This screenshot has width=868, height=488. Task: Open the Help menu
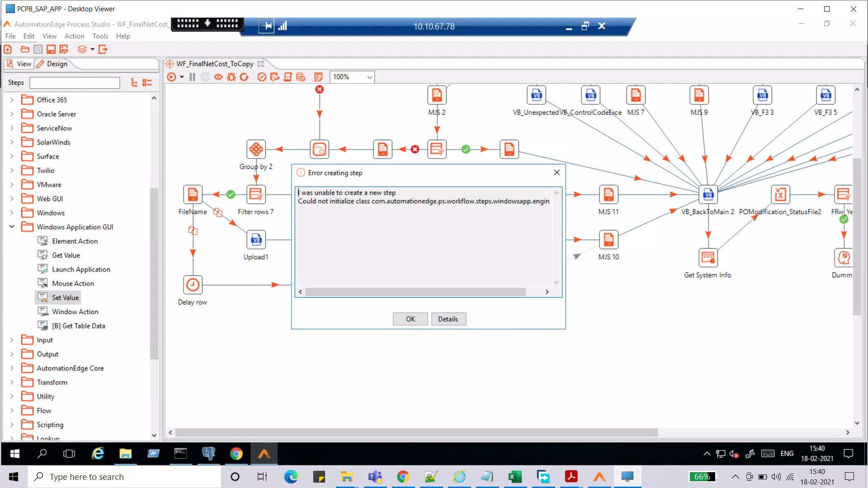(x=123, y=36)
